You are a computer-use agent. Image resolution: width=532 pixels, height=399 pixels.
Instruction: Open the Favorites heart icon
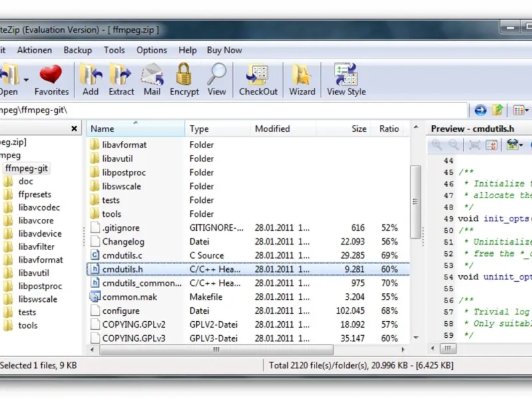click(x=51, y=74)
